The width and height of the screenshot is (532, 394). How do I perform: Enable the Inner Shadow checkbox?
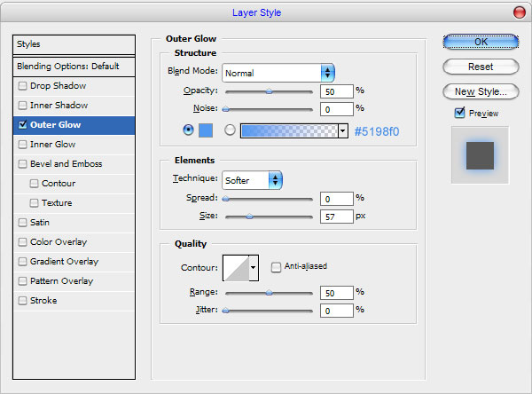(22, 106)
